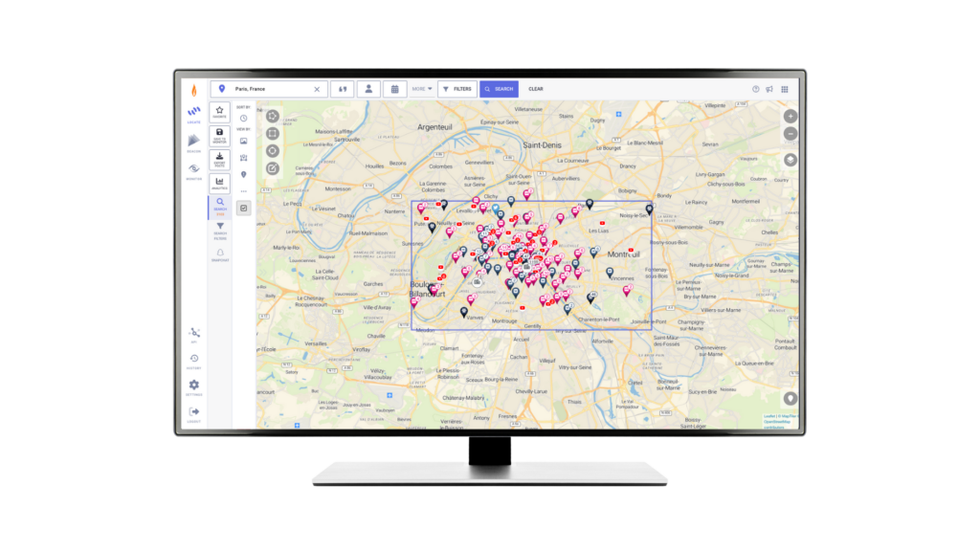Open the calendar date range picker
Screen dimensions: 980x551
[x=393, y=89]
